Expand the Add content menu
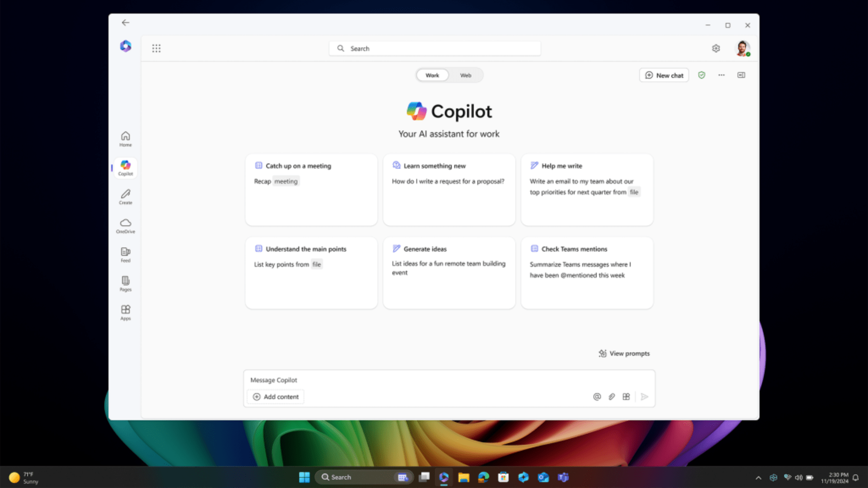Viewport: 868px width, 488px height. pos(276,397)
